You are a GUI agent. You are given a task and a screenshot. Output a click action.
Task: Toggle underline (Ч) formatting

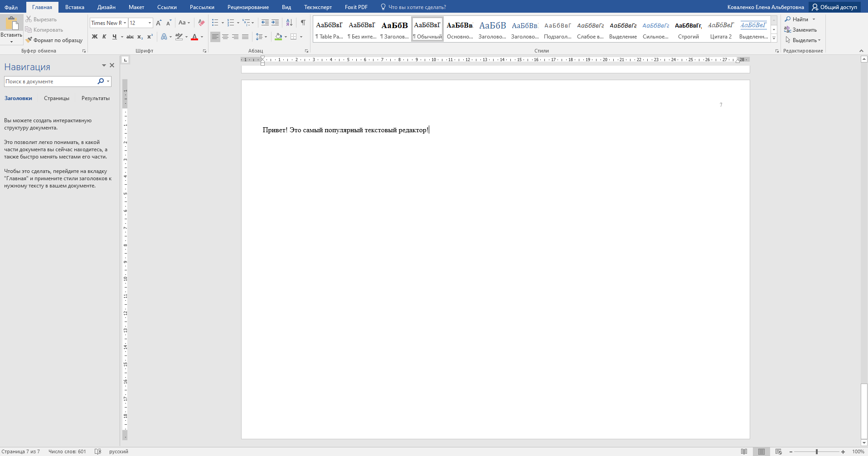pos(114,37)
